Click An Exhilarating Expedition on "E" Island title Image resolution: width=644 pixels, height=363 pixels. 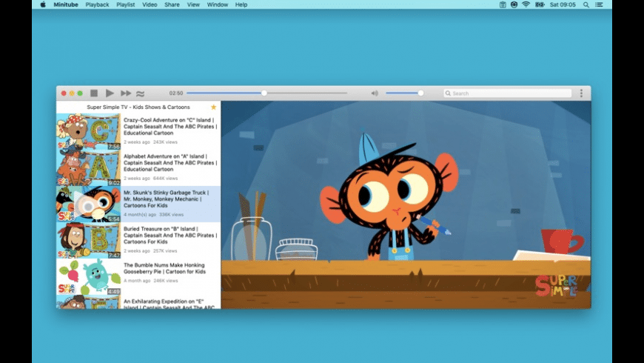pyautogui.click(x=170, y=304)
